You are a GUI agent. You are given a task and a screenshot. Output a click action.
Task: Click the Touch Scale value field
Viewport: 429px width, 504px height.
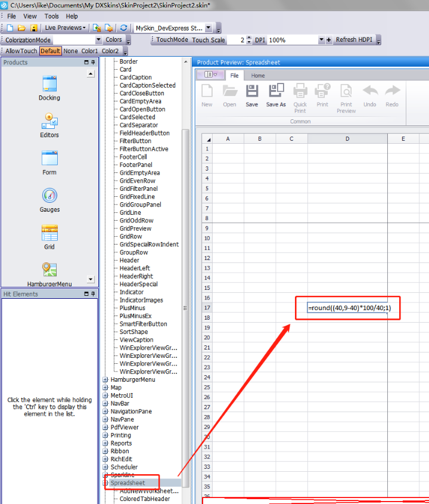click(236, 40)
